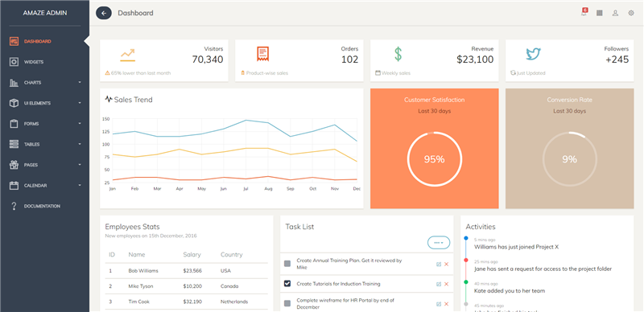
Task: Click the green timeline dot at 40 mins ago
Action: [x=466, y=282]
